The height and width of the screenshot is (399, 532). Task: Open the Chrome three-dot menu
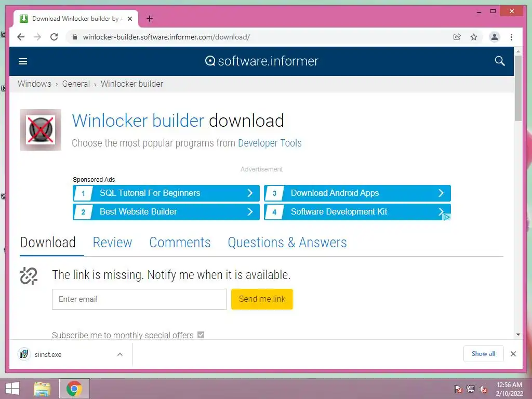[511, 37]
